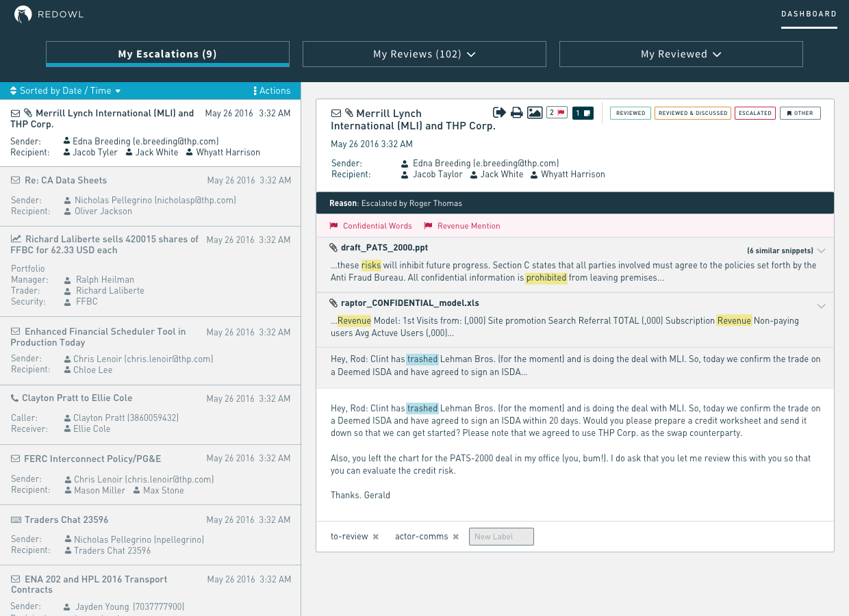Screen dimensions: 849x616
Task: Click the person icon beside Chloe Lee
Action: (x=68, y=370)
